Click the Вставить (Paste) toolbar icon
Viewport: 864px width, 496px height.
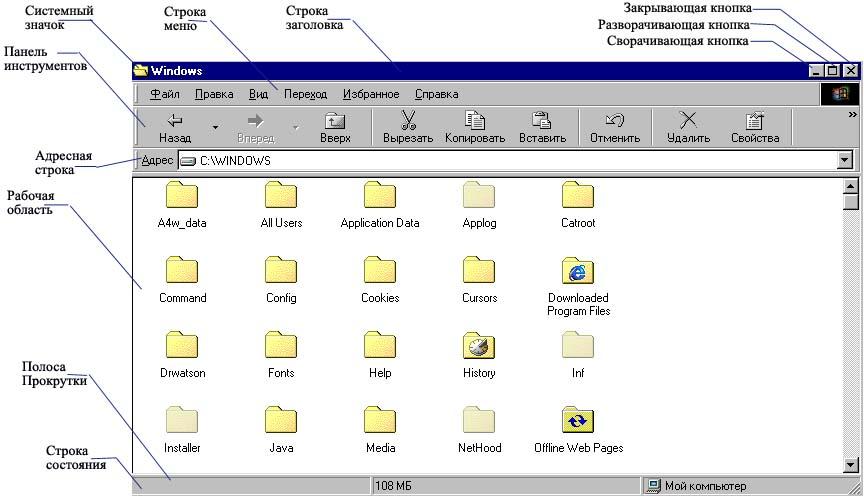[543, 121]
